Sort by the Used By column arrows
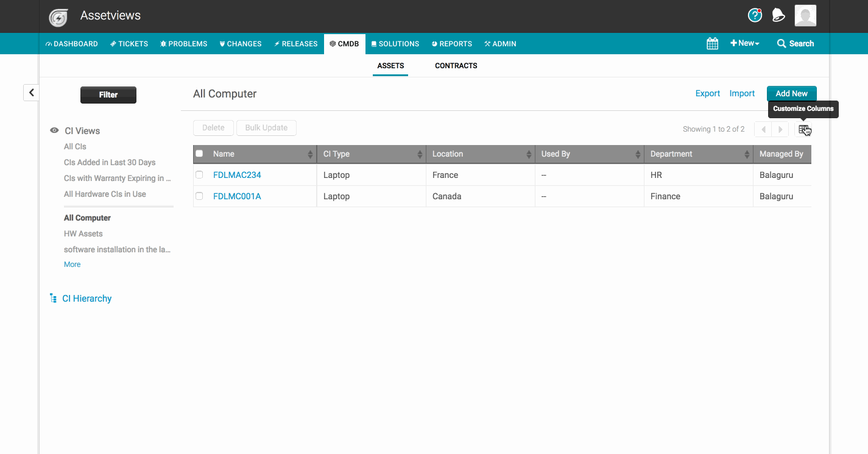Viewport: 868px width, 454px height. point(638,155)
